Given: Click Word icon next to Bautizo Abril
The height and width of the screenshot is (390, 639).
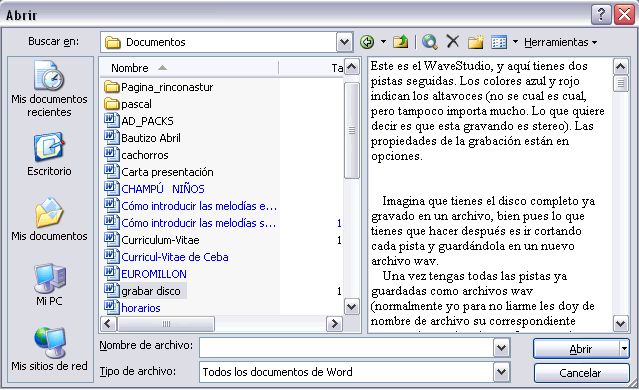Looking at the screenshot, I should click(x=111, y=137).
